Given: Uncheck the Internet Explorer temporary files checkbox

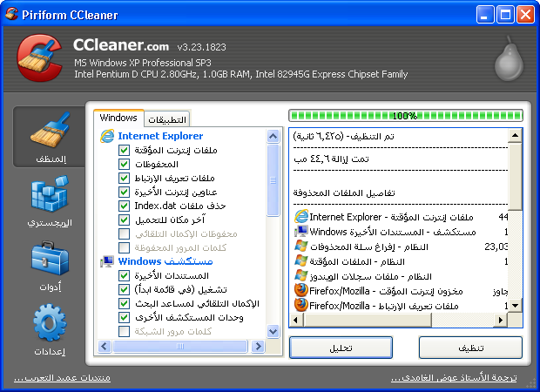Looking at the screenshot, I should (125, 151).
